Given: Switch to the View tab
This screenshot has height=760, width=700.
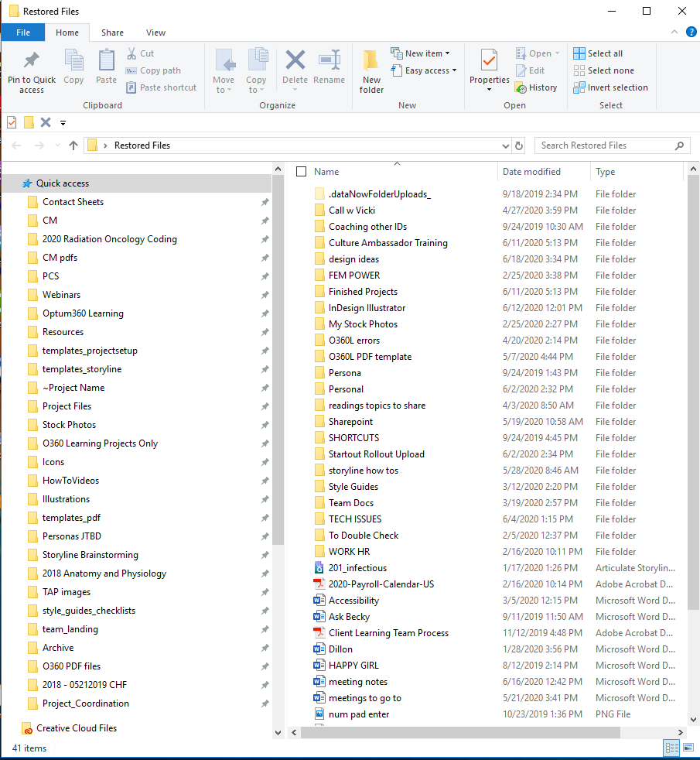Looking at the screenshot, I should (155, 33).
